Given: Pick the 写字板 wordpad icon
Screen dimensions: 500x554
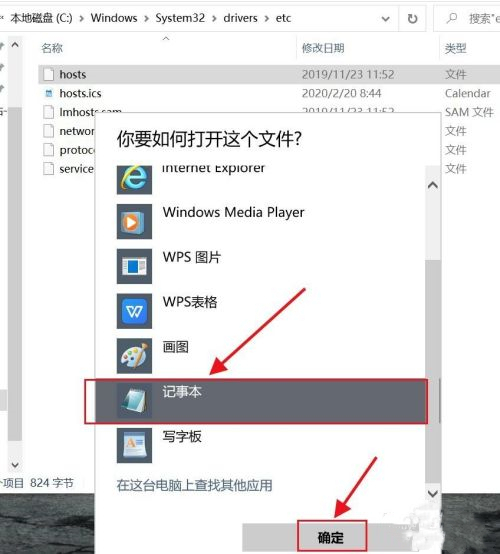Looking at the screenshot, I should (134, 445).
